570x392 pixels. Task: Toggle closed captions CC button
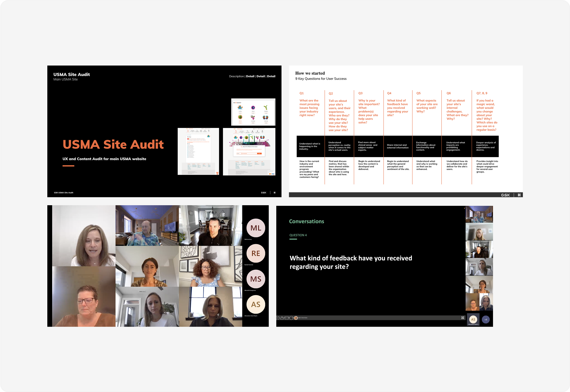click(287, 318)
